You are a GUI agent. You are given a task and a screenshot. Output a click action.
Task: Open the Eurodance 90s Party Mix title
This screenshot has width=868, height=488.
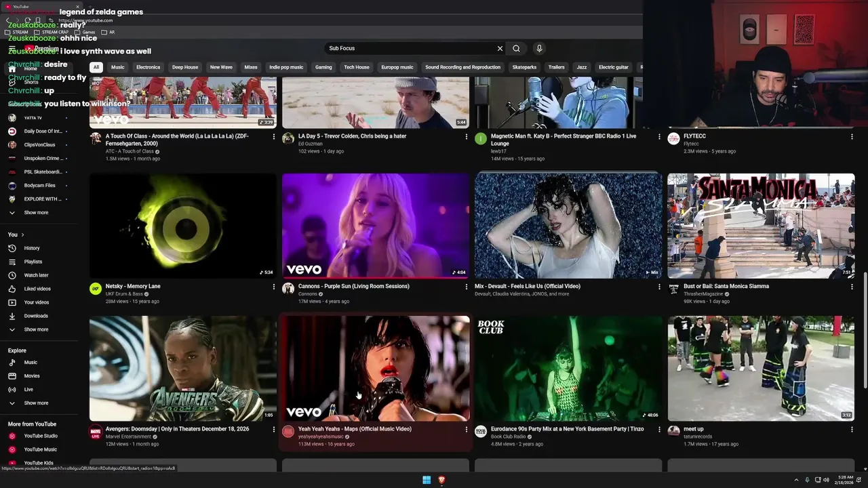pyautogui.click(x=567, y=429)
